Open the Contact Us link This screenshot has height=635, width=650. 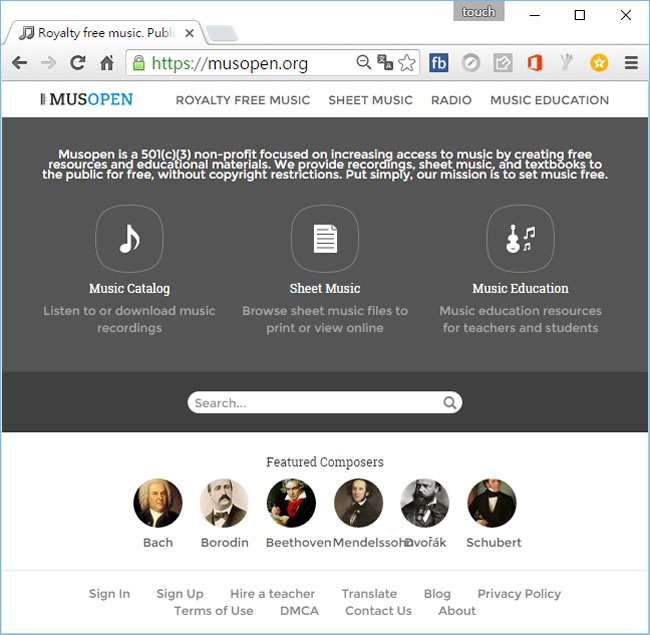(378, 611)
